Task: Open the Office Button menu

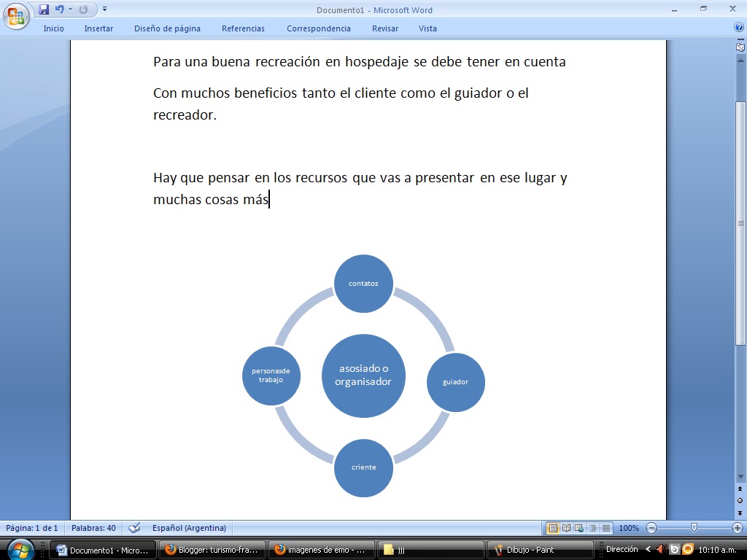Action: pyautogui.click(x=16, y=16)
